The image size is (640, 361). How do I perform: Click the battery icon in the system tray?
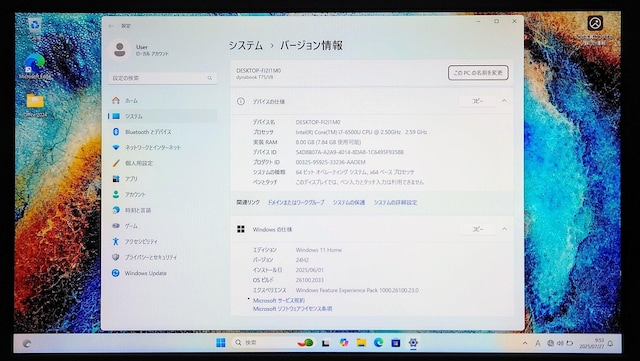click(x=570, y=343)
